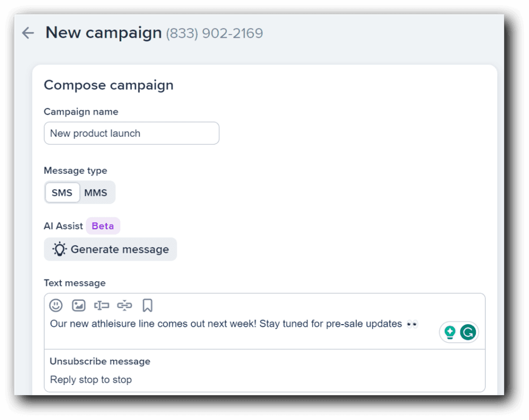Click the Grammarly logo in the message box
529x420 pixels.
point(467,332)
